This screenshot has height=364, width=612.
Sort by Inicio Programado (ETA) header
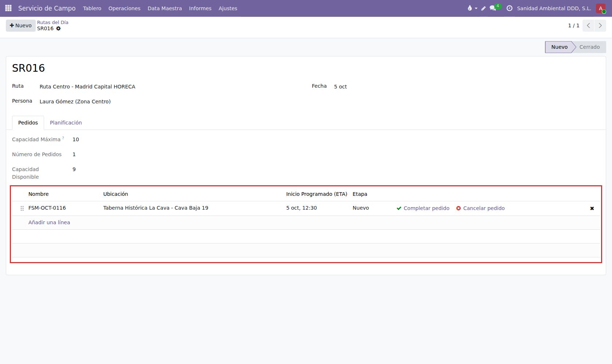(317, 194)
